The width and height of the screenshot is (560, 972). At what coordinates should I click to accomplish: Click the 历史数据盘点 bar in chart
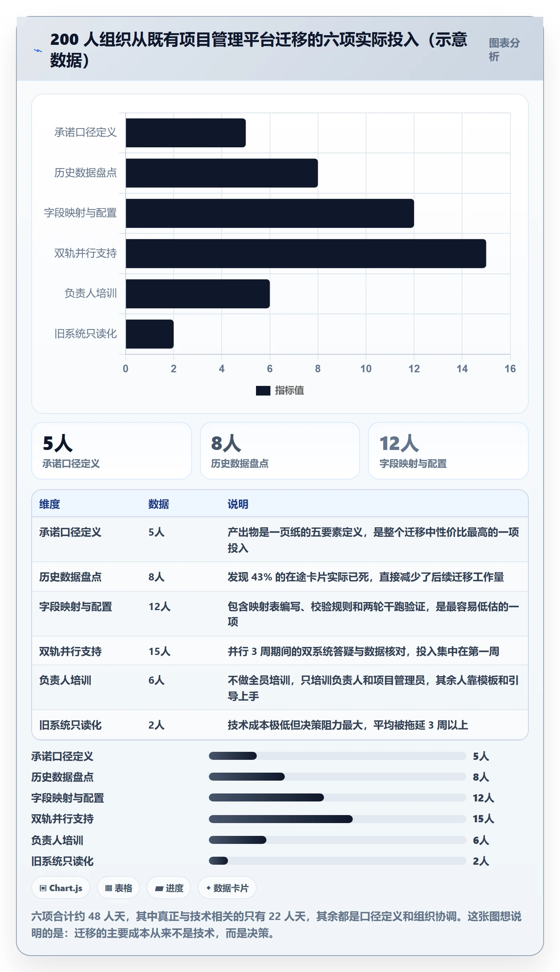[222, 173]
